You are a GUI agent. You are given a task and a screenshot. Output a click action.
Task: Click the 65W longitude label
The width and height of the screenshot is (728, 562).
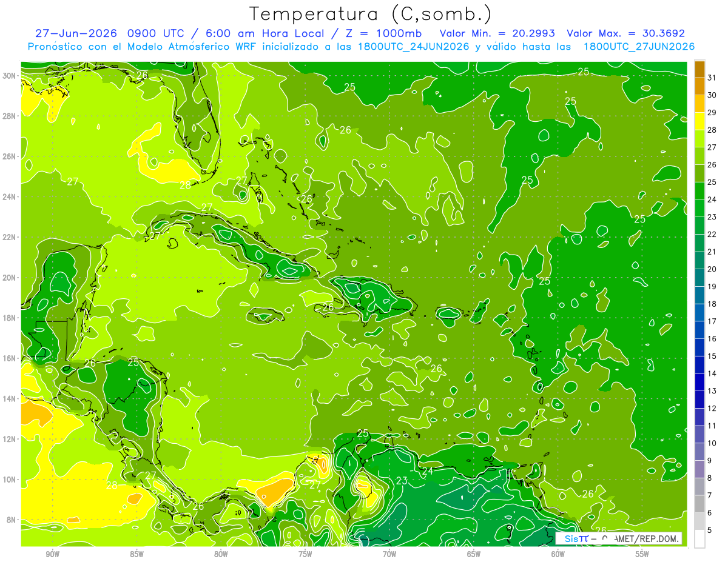pyautogui.click(x=474, y=555)
